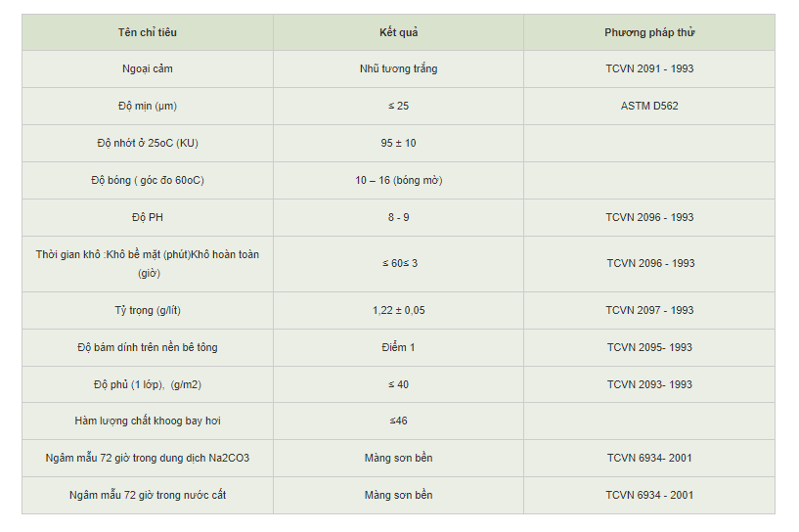This screenshot has height=532, width=799.
Task: Click the 'Kết quả' column header
Action: click(x=398, y=32)
